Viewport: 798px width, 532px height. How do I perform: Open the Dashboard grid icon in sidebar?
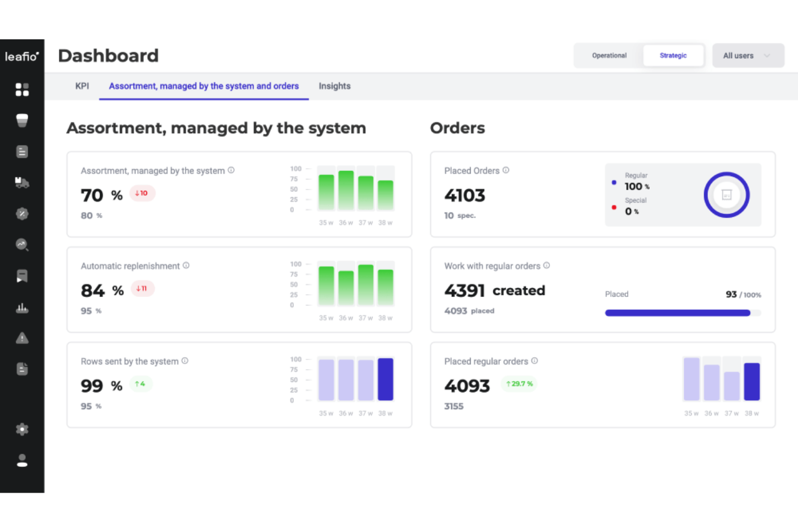(22, 89)
